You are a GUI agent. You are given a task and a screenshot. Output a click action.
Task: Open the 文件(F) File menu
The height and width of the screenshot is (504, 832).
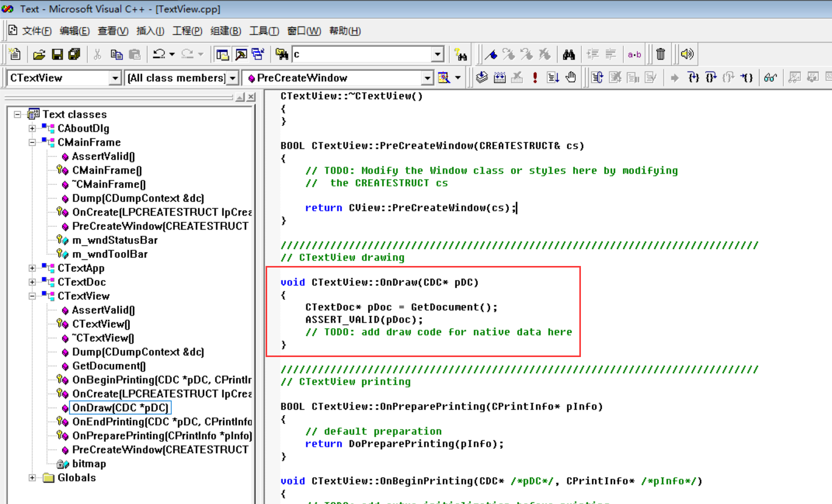pyautogui.click(x=37, y=31)
